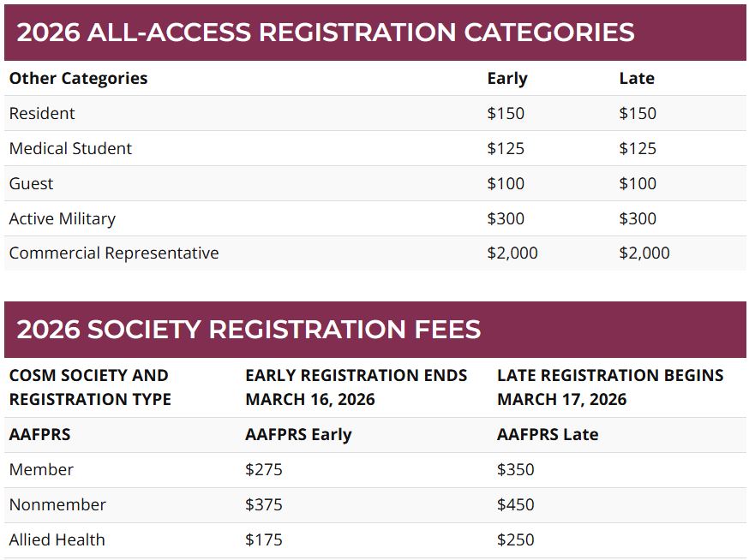
Task: Click the Other Categories column header
Action: 78,78
